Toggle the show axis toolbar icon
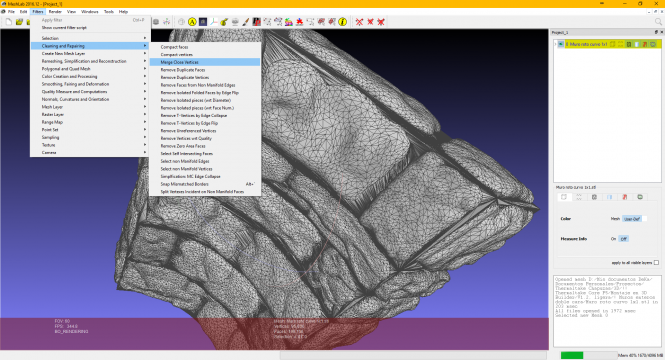 (x=213, y=22)
